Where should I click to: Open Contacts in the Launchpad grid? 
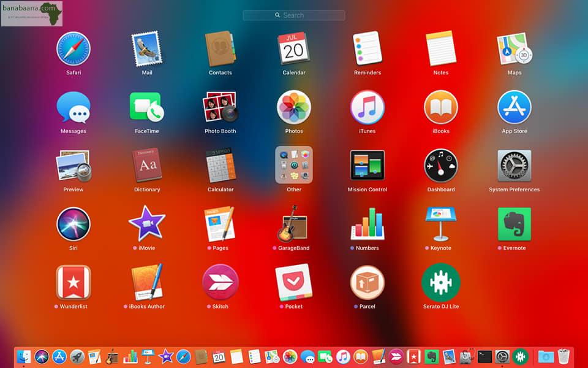coord(220,49)
